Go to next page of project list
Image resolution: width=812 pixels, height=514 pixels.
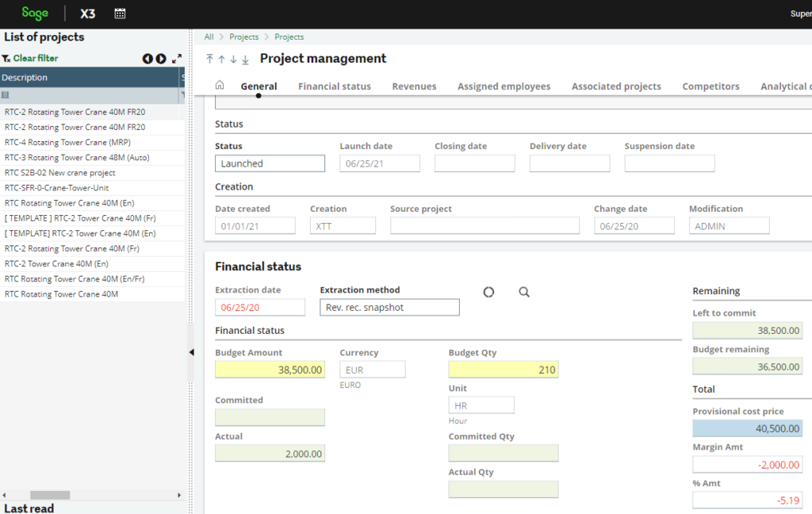click(161, 59)
